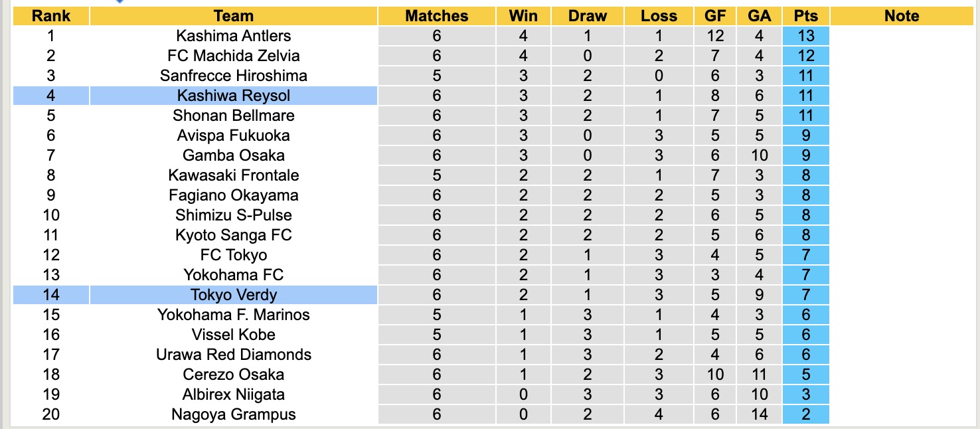Select Yokohama F. Marinos in the table
Screen dimensions: 980x429
pyautogui.click(x=234, y=315)
